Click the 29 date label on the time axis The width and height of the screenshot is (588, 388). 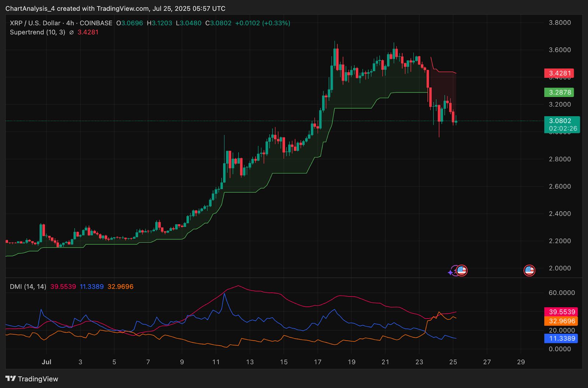(x=521, y=362)
